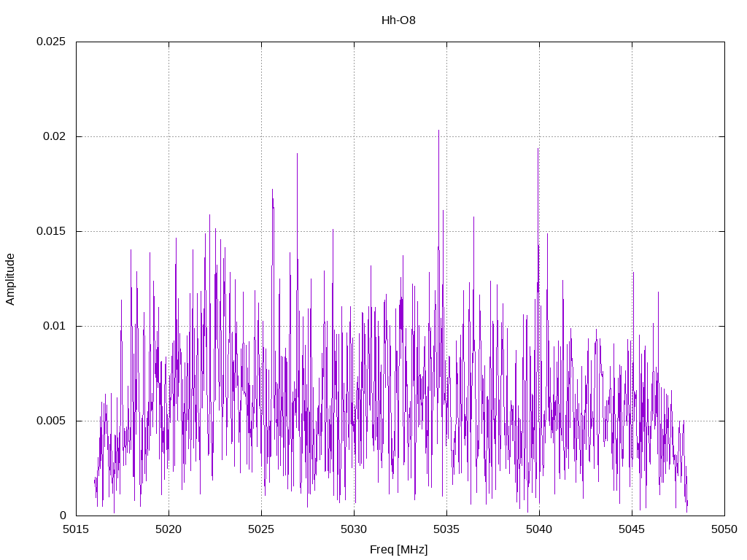Click the spectrum peak at 5040 MHz
Screen dimensions: 747x560
click(538, 149)
